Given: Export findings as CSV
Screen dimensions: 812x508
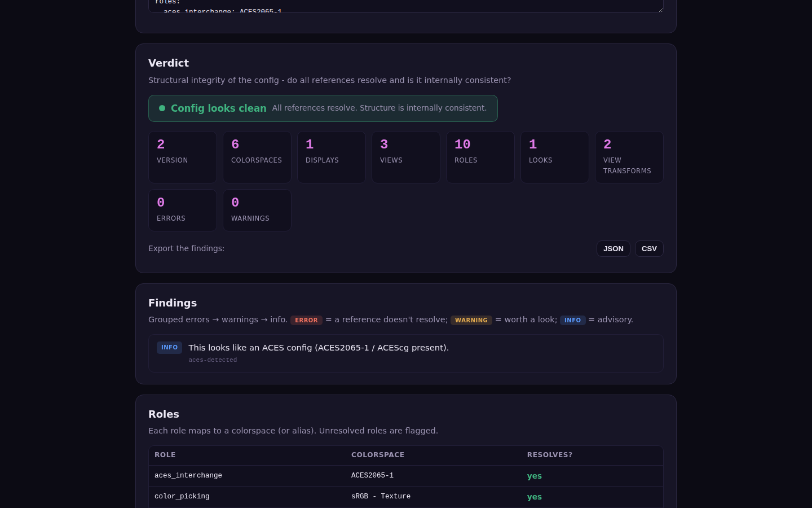Looking at the screenshot, I should click(649, 249).
